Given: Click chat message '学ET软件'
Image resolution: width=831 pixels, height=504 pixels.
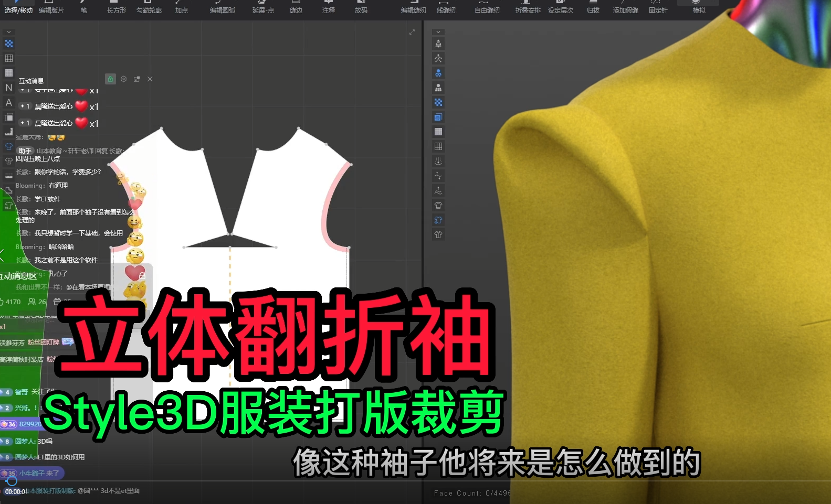Looking at the screenshot, I should (x=47, y=199).
